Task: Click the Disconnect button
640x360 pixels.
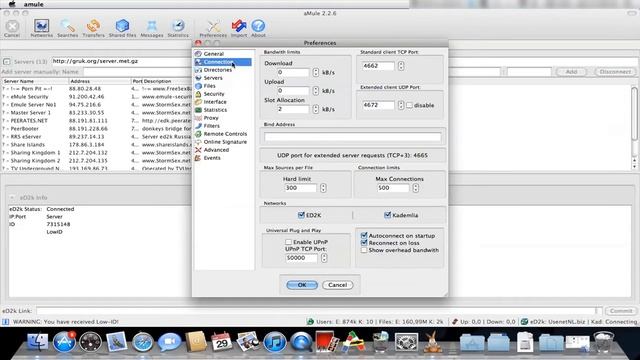Action: (616, 72)
